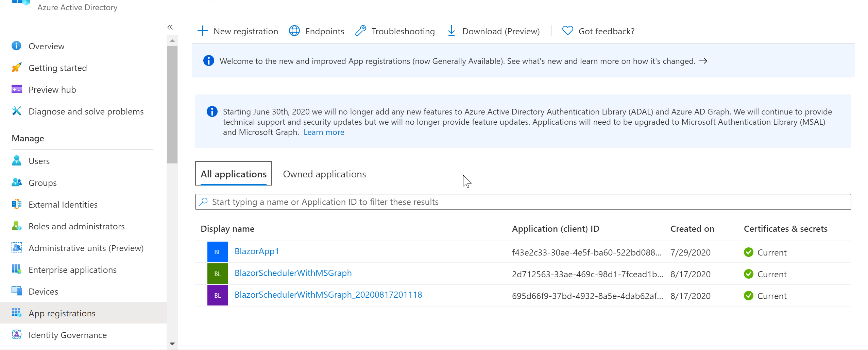
Task: Collapse the sidebar with double chevron
Action: (170, 27)
